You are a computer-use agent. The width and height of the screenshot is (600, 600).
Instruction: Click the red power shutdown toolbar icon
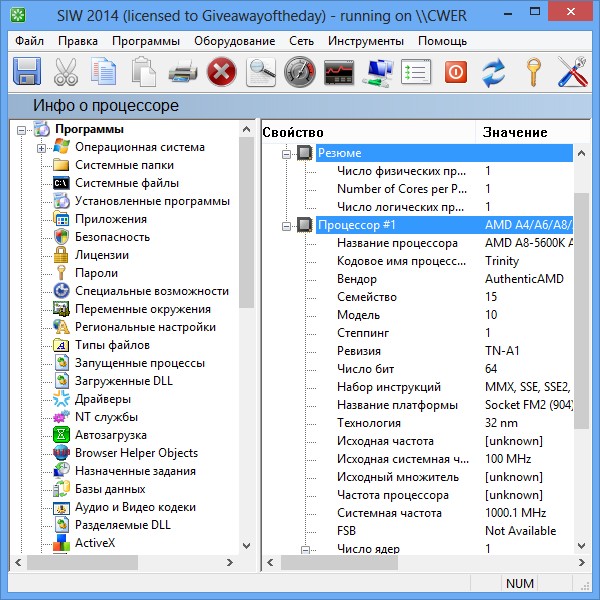pos(455,73)
